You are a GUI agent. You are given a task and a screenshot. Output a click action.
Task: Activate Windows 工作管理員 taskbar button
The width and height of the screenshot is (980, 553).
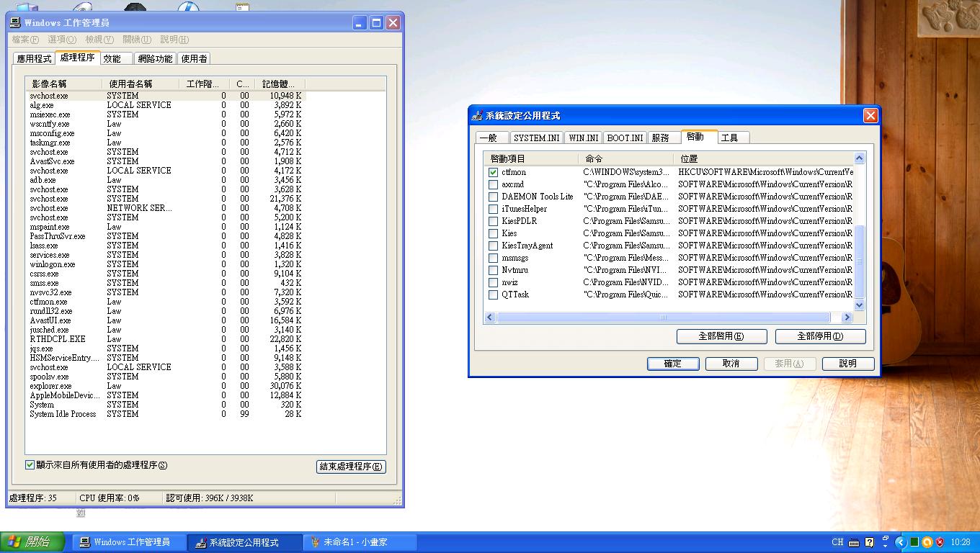coord(130,542)
